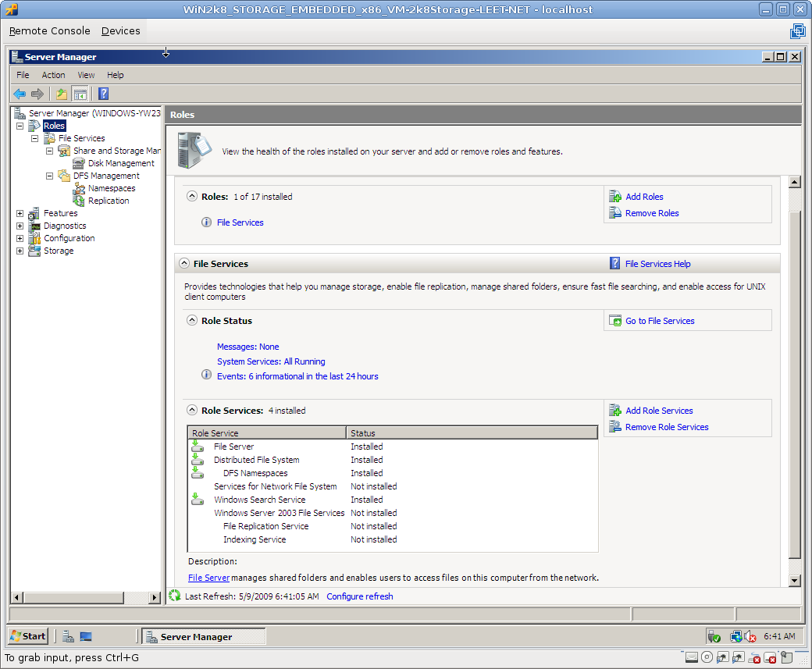Click the green refresh icon beside Last Refresh
The width and height of the screenshot is (812, 669).
(x=175, y=596)
